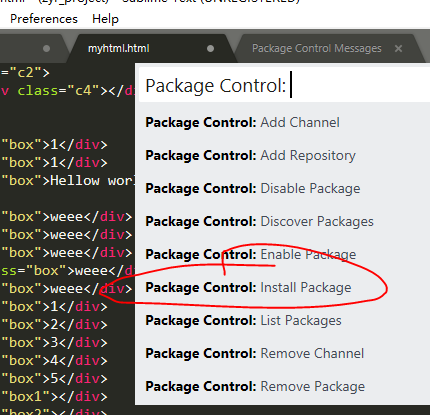The width and height of the screenshot is (430, 415).
Task: Click the unsaved dot on the leftmost tab
Action: pos(46,49)
